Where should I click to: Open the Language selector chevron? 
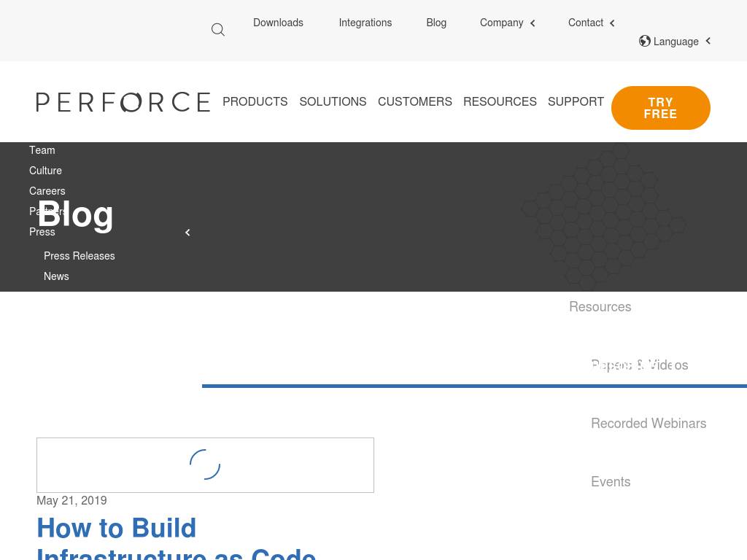(708, 41)
